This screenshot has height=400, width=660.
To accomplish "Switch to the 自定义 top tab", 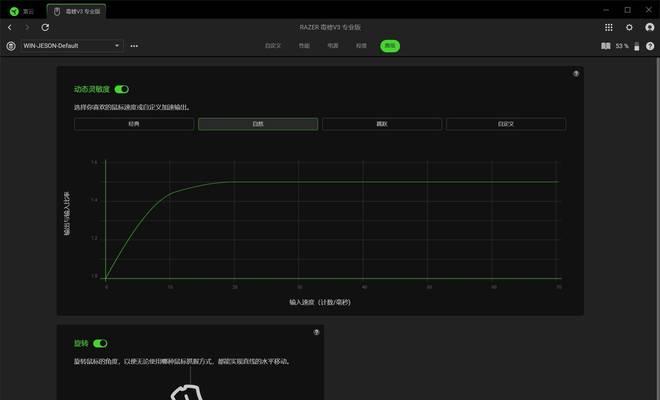I will pos(273,45).
